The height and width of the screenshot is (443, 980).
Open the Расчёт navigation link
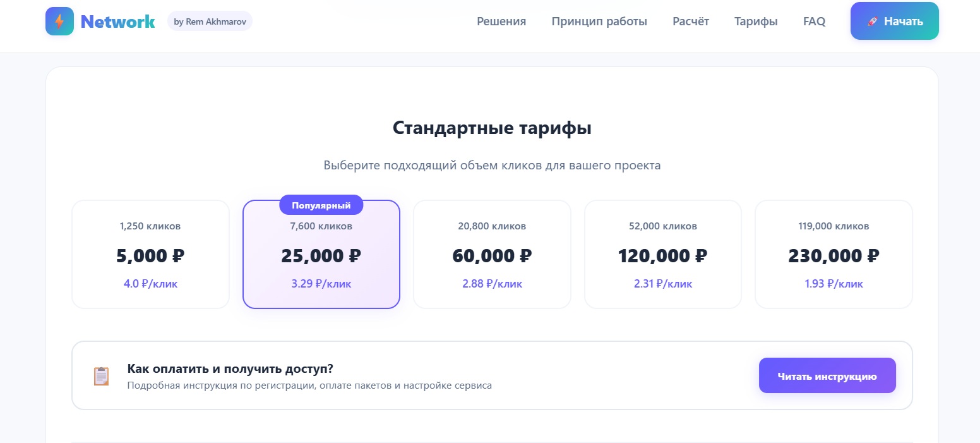pos(691,21)
